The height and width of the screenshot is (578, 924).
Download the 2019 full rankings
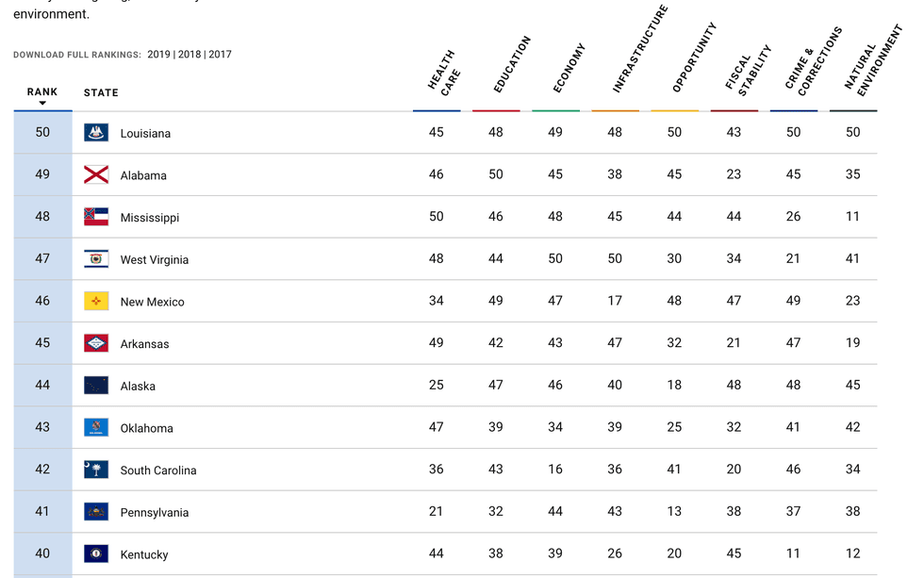(158, 55)
